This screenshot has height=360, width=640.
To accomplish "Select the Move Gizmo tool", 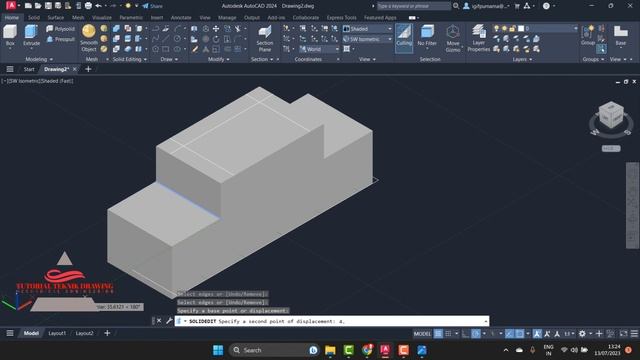I will [x=453, y=38].
